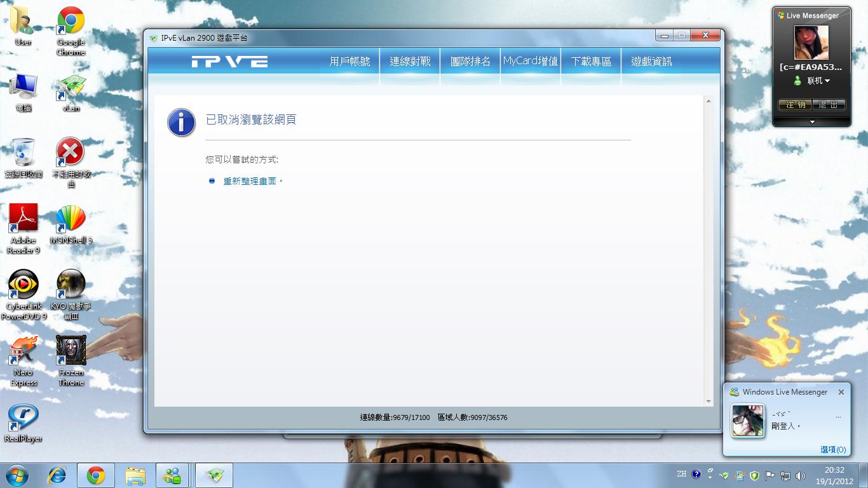Close the Windows Live Messenger notification popup

coord(841,392)
